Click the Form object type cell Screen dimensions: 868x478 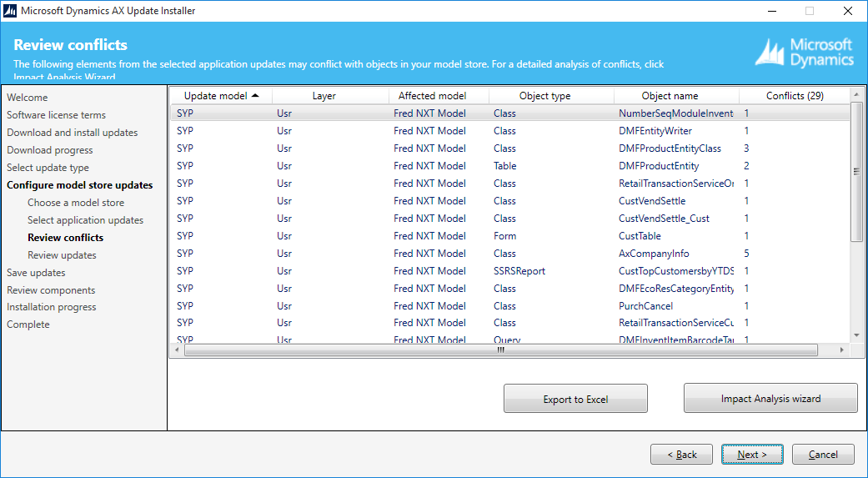(x=504, y=236)
